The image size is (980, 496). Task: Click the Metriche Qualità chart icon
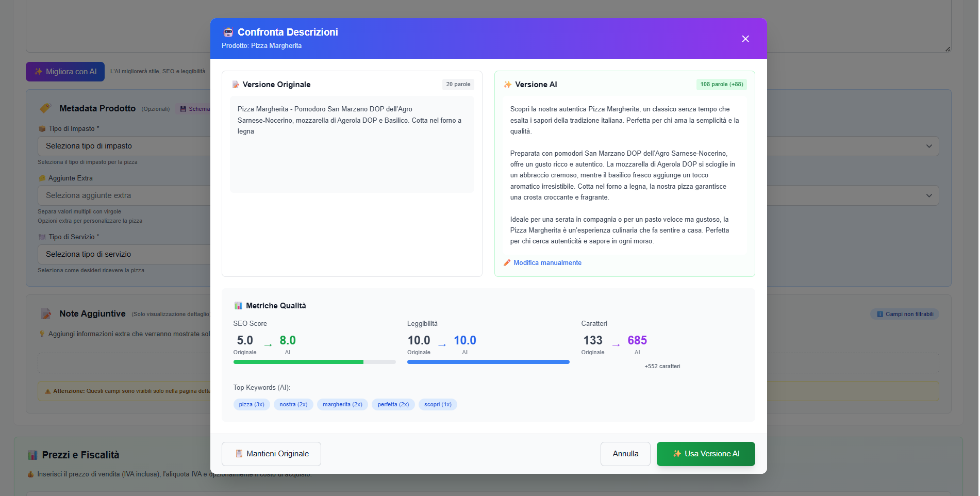tap(238, 306)
